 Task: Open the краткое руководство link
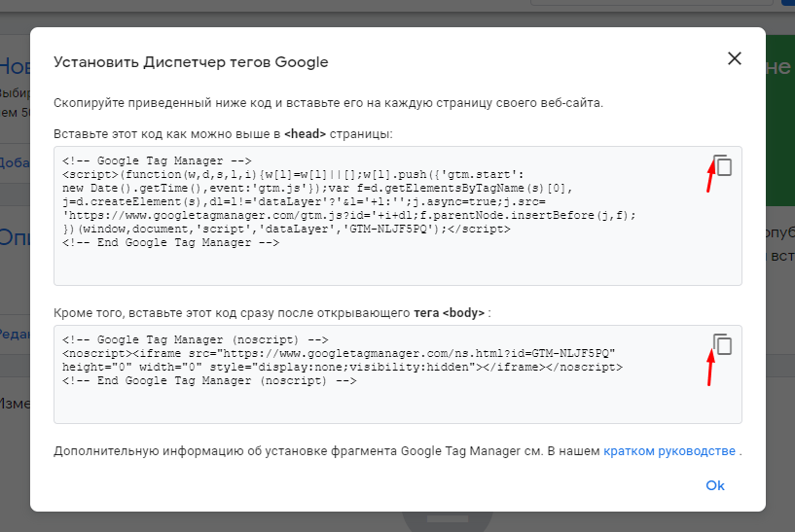(x=669, y=451)
